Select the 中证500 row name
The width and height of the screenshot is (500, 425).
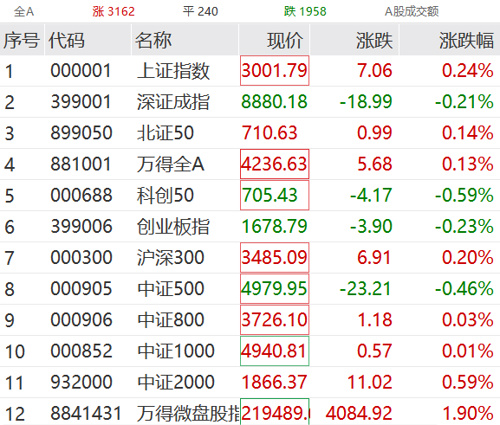[x=171, y=289]
